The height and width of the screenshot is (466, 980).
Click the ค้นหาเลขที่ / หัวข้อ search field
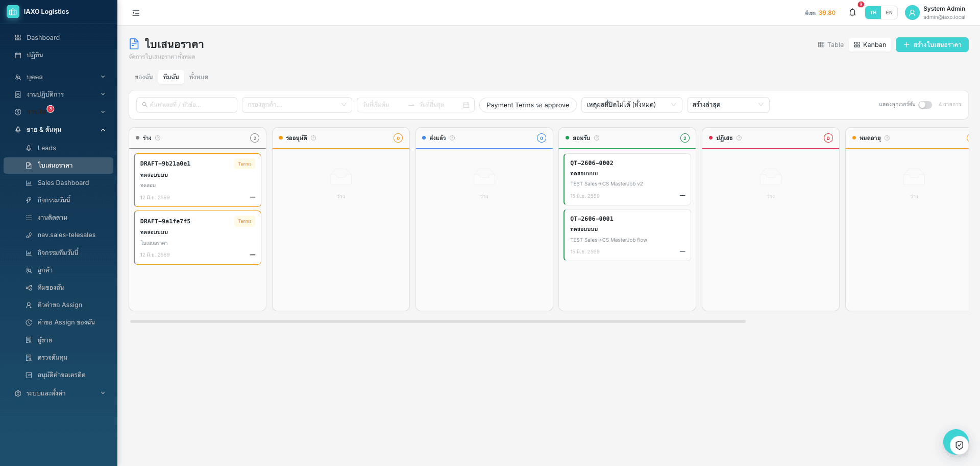[x=187, y=105]
